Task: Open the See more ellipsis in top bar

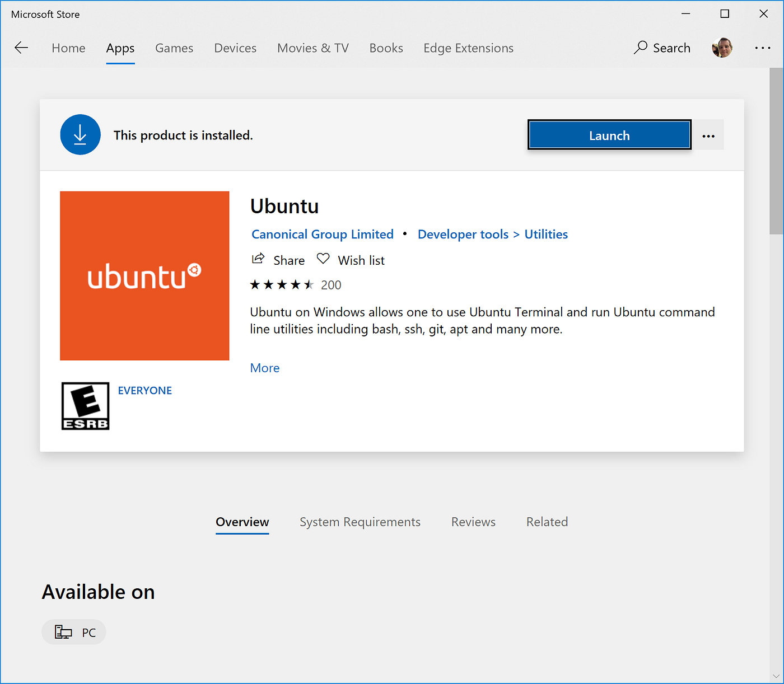Action: (763, 48)
